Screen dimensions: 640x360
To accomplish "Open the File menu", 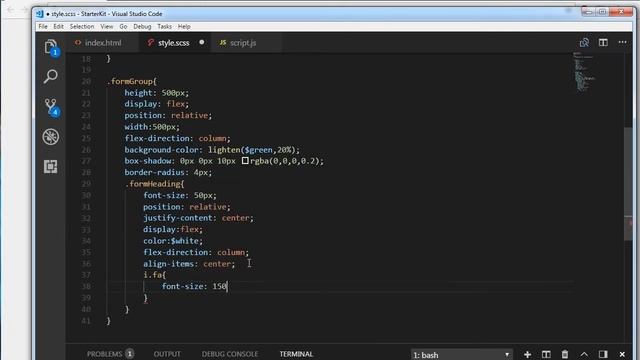I will click(x=43, y=27).
